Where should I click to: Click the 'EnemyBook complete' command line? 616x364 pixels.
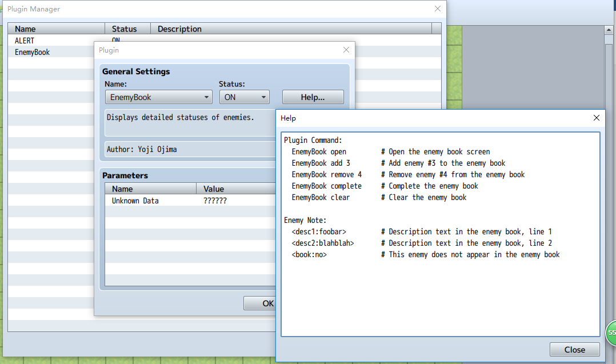[x=385, y=186]
